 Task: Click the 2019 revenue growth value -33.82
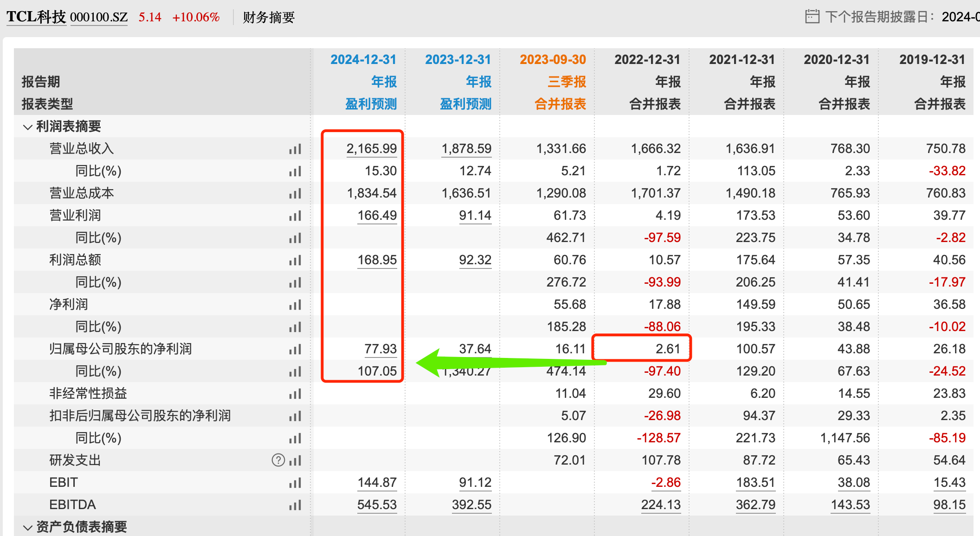pyautogui.click(x=947, y=171)
